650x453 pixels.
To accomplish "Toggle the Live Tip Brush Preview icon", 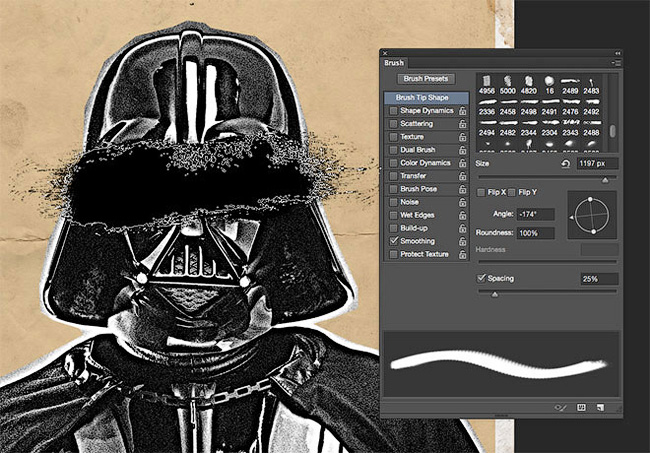I will [x=560, y=407].
